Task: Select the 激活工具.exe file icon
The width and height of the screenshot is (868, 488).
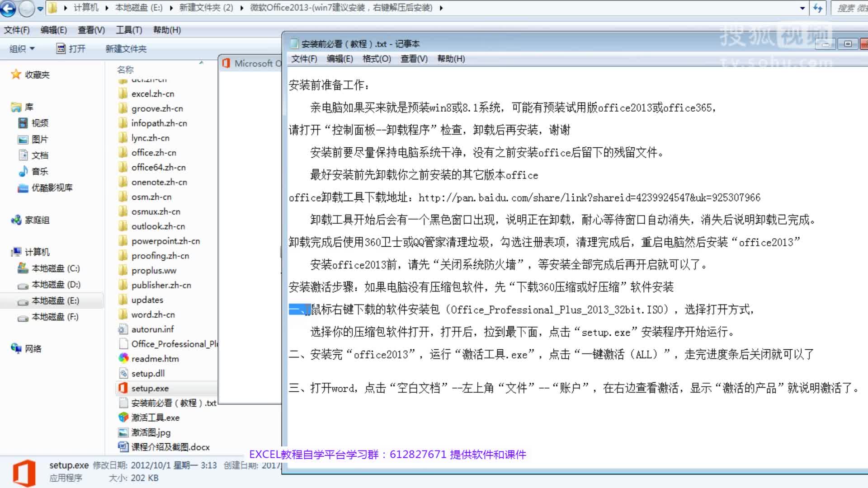Action: coord(123,418)
